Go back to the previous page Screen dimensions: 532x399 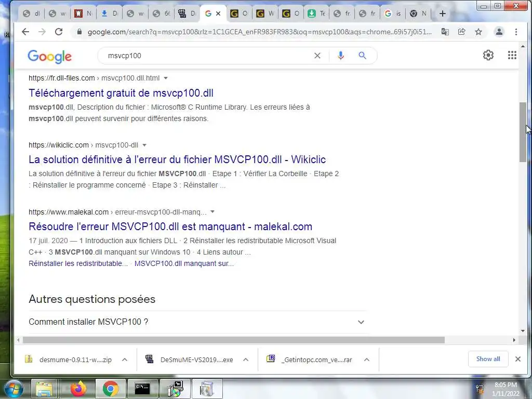pos(25,32)
